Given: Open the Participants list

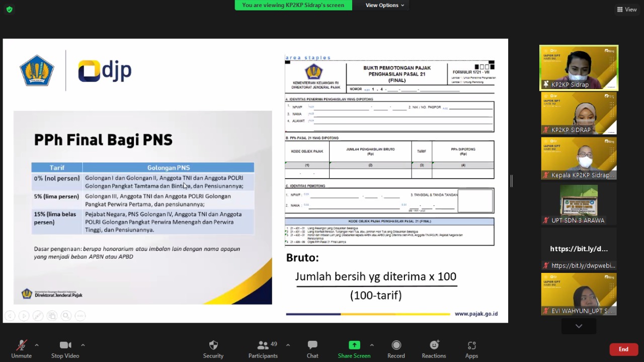Looking at the screenshot, I should [263, 349].
